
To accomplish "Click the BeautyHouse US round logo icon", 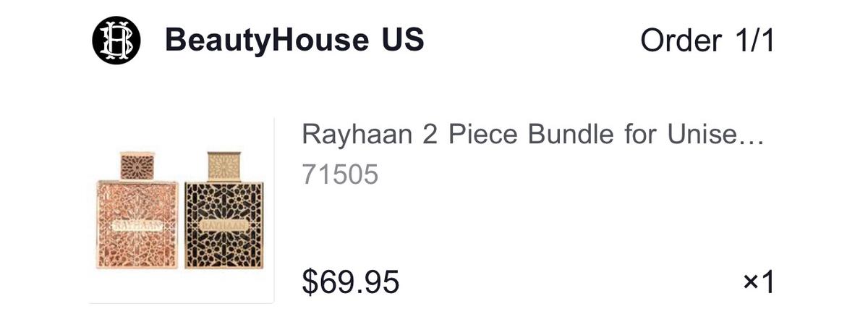I will (x=115, y=41).
